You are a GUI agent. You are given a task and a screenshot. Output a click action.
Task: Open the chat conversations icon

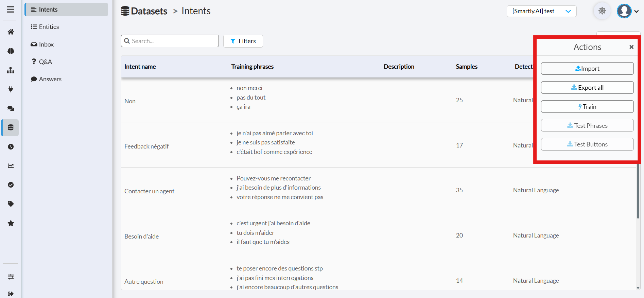pos(11,108)
